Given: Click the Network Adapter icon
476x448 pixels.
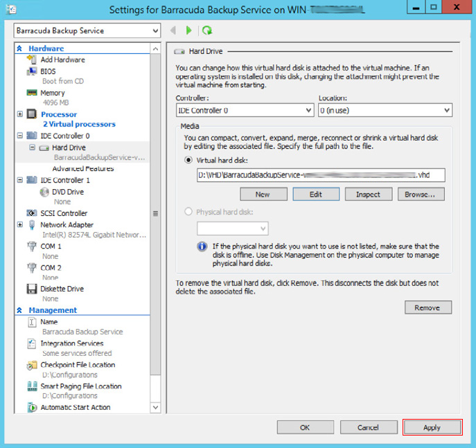Looking at the screenshot, I should 32,225.
